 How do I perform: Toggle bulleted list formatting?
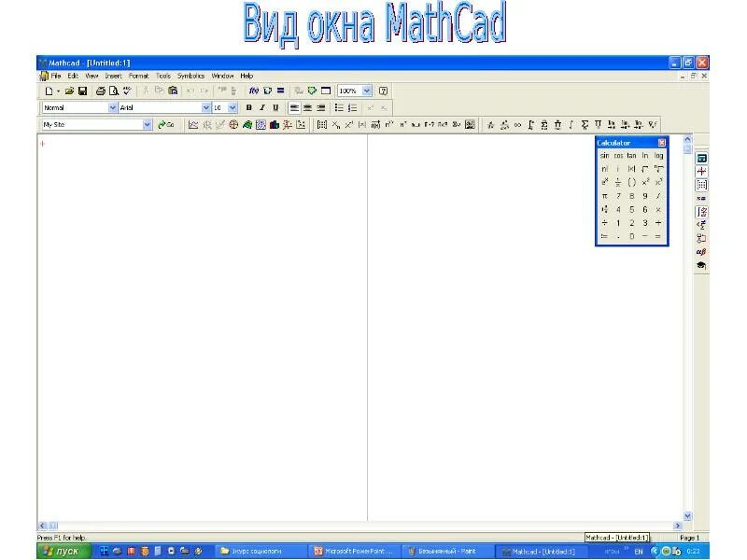[x=339, y=107]
